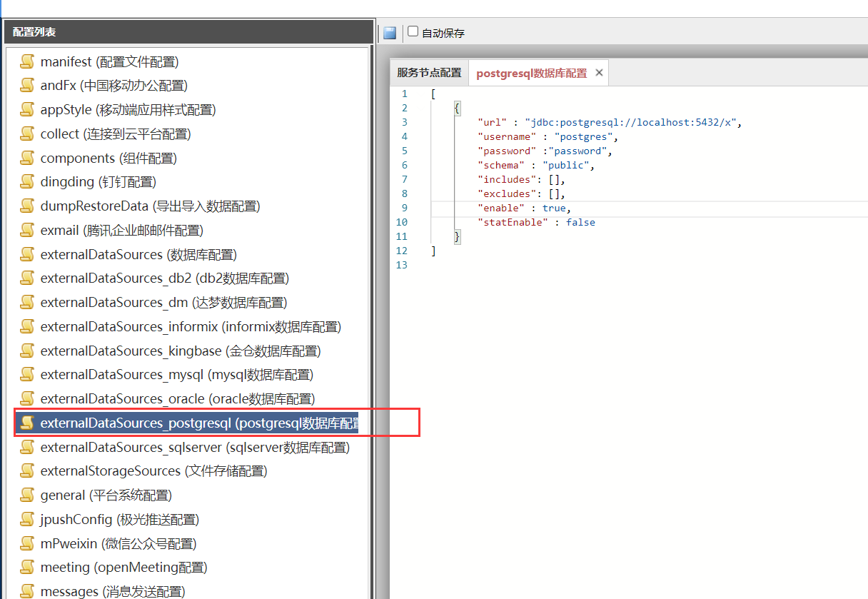Open general (平台系统配置) entry
Viewport: 868px width, 599px height.
(x=106, y=495)
